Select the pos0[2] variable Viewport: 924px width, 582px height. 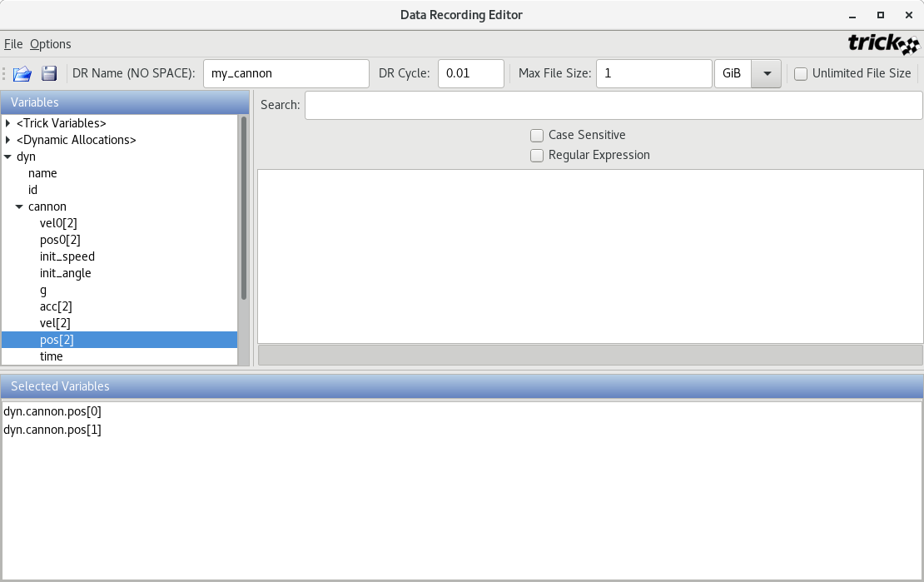coord(60,240)
